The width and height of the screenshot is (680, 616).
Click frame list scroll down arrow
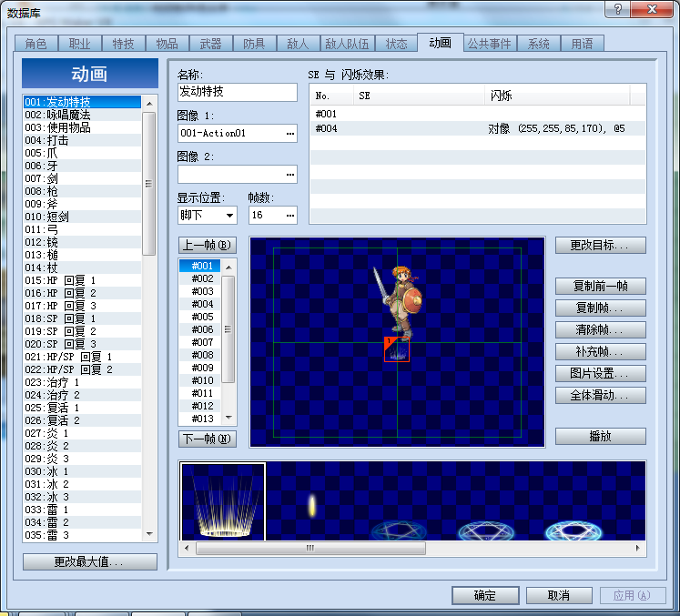coord(228,418)
